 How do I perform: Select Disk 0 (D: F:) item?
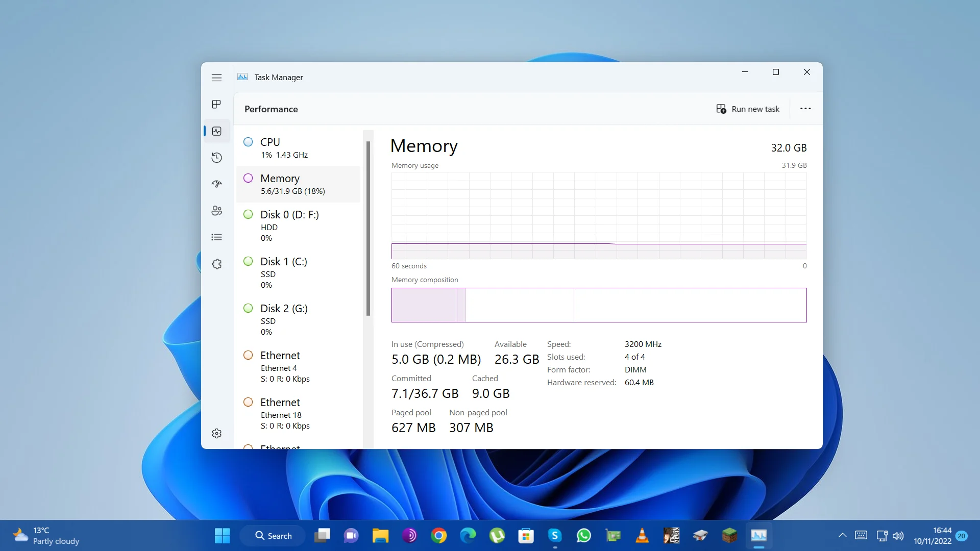[x=299, y=226]
